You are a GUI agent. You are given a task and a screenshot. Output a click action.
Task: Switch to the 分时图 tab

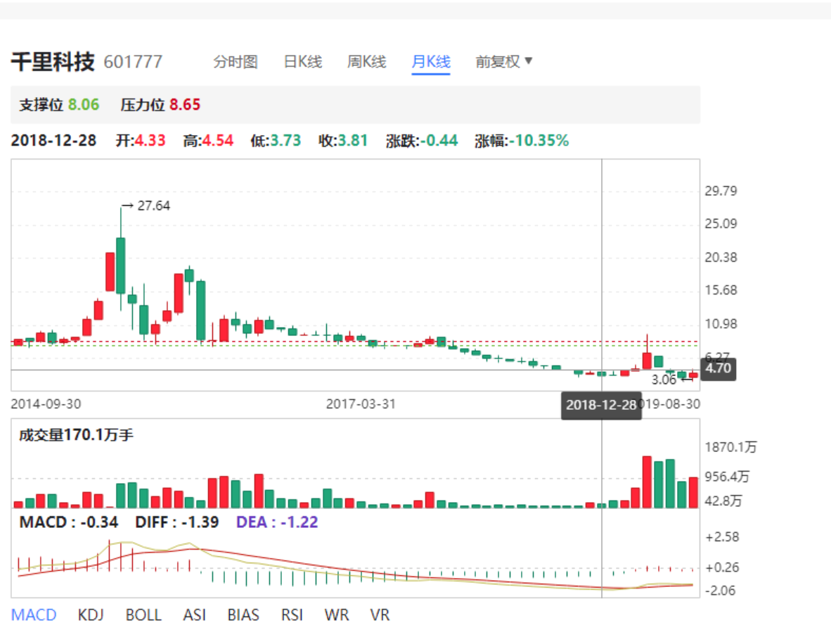click(236, 62)
